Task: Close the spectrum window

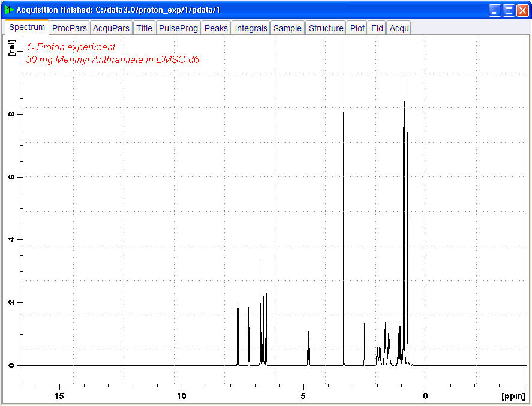Action: coord(522,11)
